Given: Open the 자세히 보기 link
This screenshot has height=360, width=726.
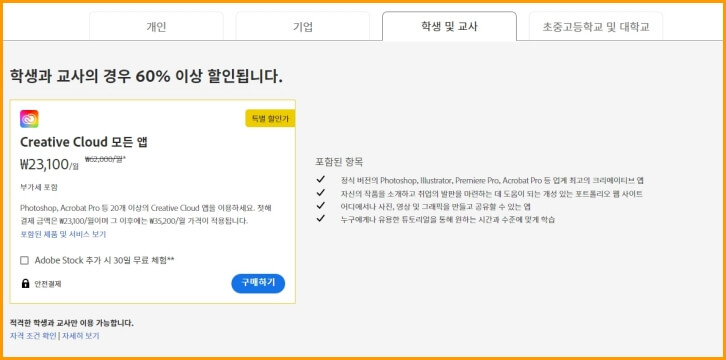Looking at the screenshot, I should pyautogui.click(x=81, y=336).
